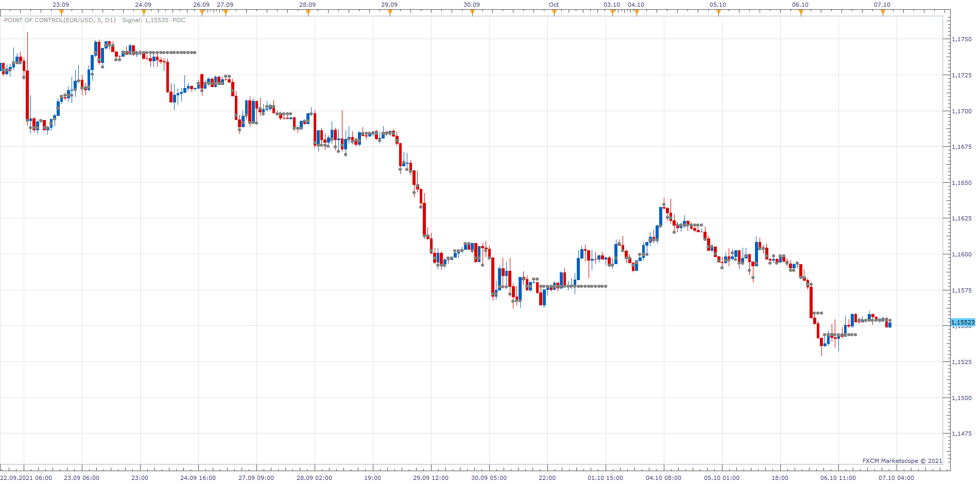
Task: Select the orange day marker under 06.10
Action: 801,13
